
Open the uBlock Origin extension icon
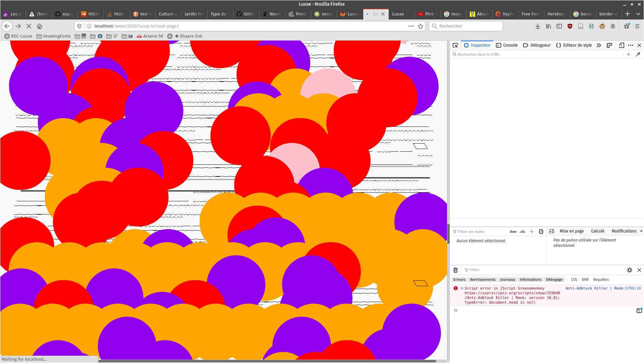pos(570,26)
